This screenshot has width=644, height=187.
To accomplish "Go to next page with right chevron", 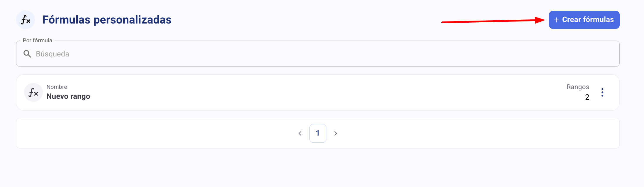I will (x=335, y=133).
